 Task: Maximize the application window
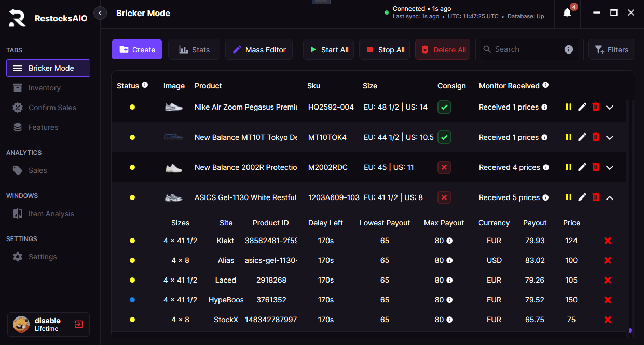point(613,13)
